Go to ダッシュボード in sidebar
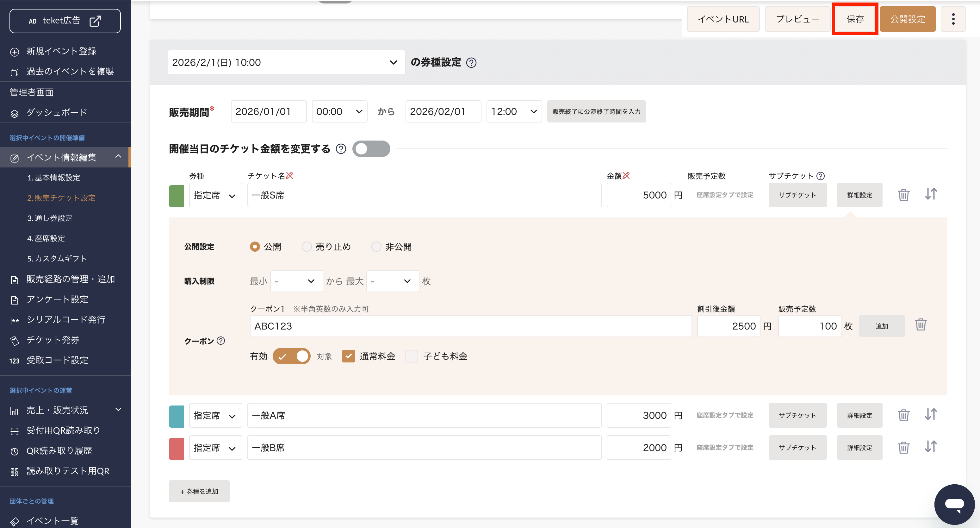Image resolution: width=980 pixels, height=528 pixels. coord(57,113)
